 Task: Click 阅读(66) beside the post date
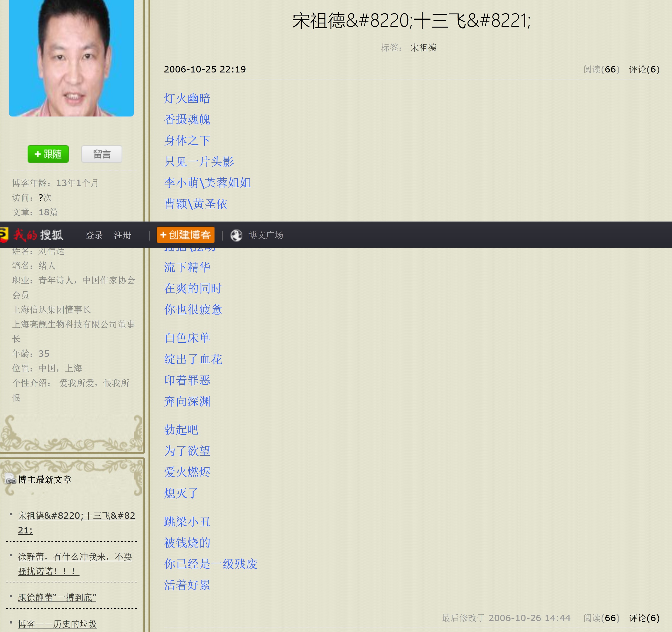pyautogui.click(x=601, y=69)
